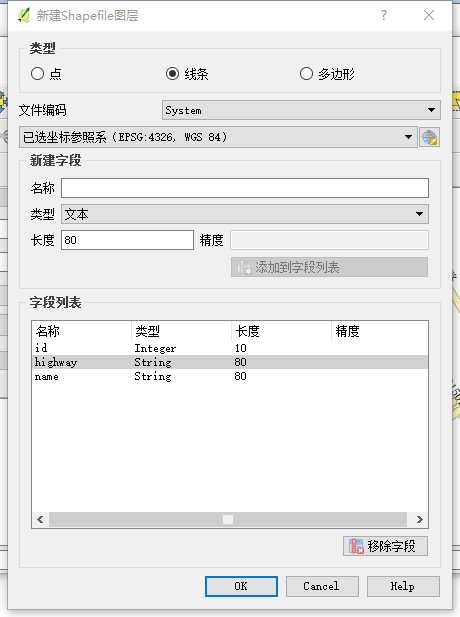460x617 pixels.
Task: Open the coordinate reference system EPSG:4326 dropdown
Action: coord(218,137)
